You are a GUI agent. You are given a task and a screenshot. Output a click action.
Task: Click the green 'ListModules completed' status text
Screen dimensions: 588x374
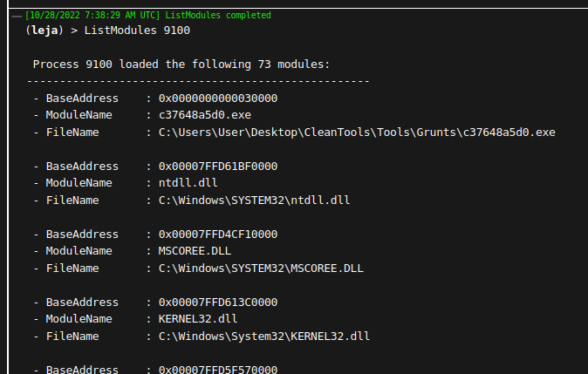(218, 16)
